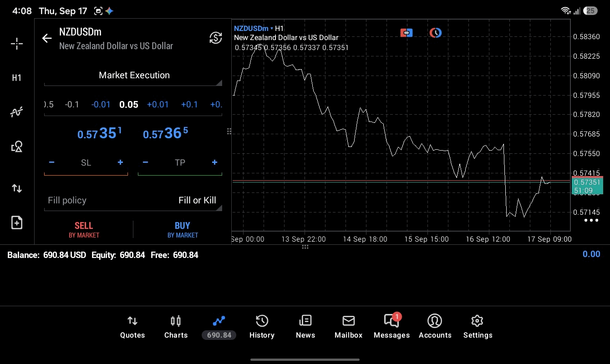Open the chart objects shapes icon

click(x=17, y=147)
